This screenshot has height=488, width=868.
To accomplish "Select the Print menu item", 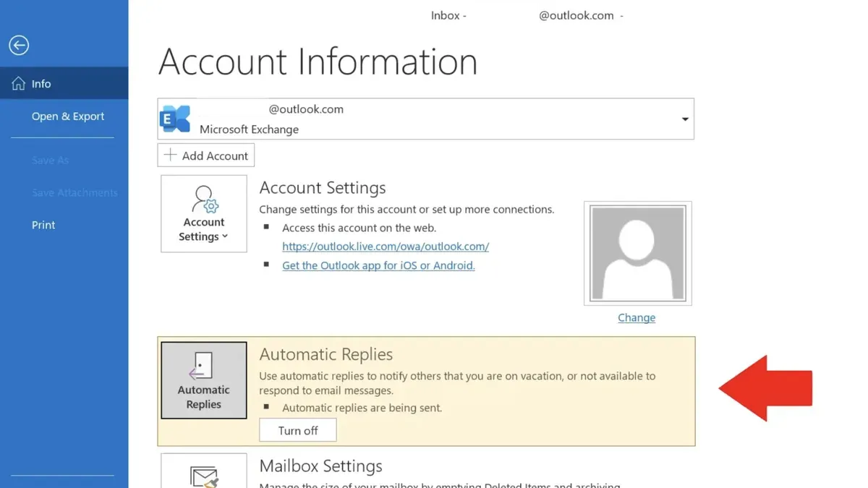I will coord(43,225).
